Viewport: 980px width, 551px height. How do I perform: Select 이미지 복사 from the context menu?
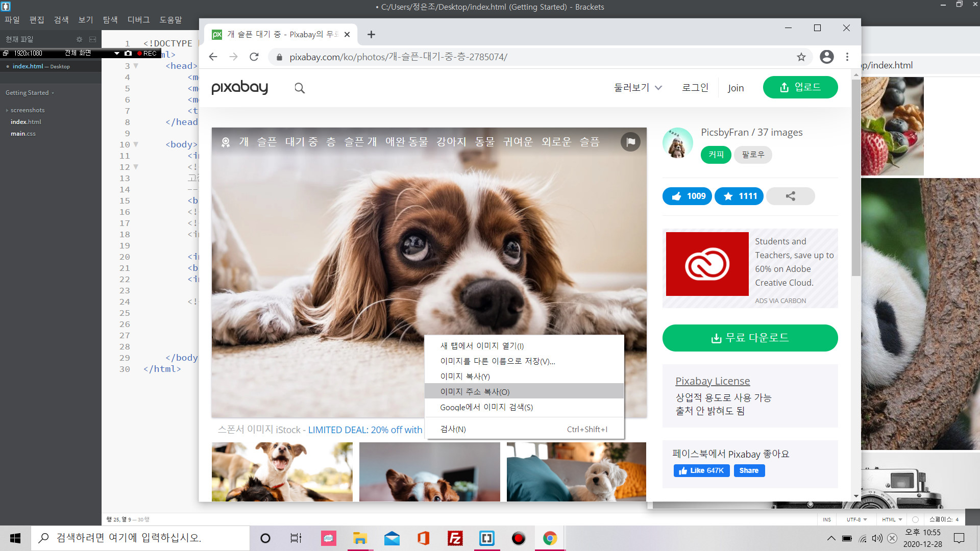[x=524, y=377]
